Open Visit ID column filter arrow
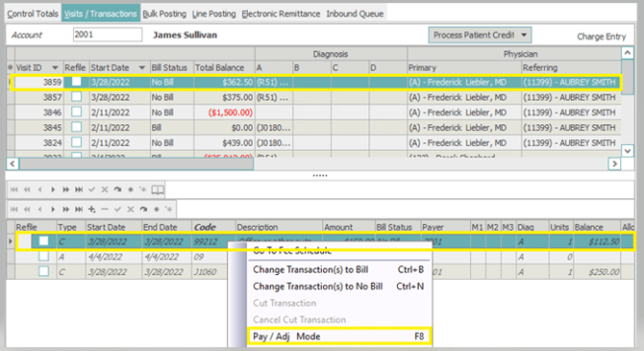 point(55,67)
